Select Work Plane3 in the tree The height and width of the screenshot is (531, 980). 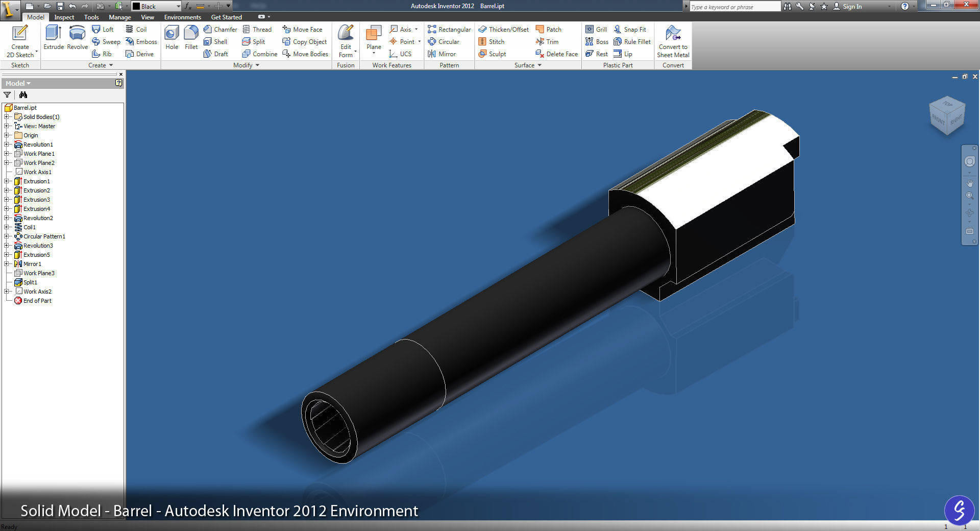(39, 273)
